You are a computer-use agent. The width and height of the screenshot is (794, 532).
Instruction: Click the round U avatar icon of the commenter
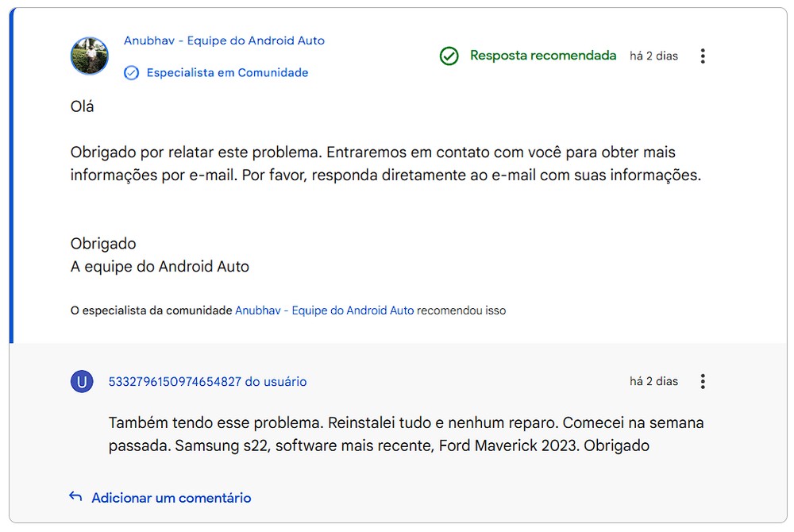point(82,381)
